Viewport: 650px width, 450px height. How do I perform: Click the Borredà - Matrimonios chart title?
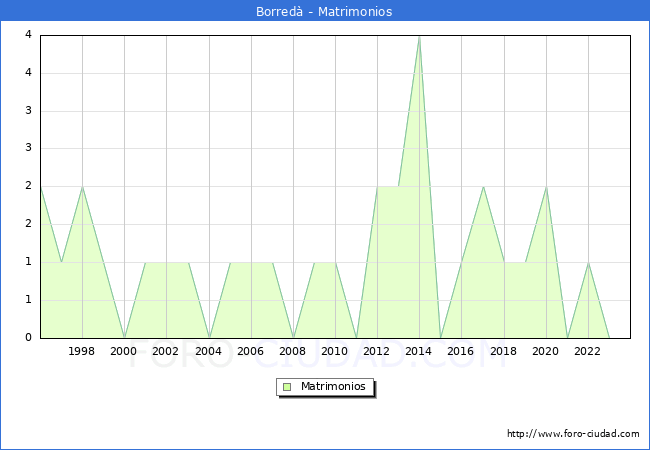click(x=325, y=11)
